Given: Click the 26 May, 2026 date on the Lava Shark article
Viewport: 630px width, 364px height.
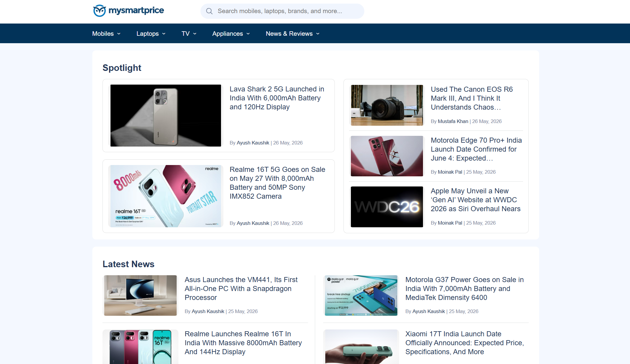Looking at the screenshot, I should click(x=288, y=143).
